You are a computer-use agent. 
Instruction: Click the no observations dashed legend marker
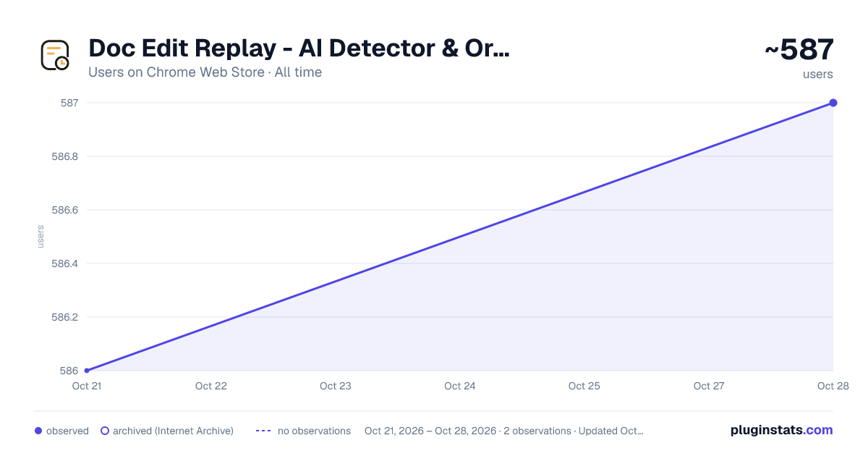263,431
